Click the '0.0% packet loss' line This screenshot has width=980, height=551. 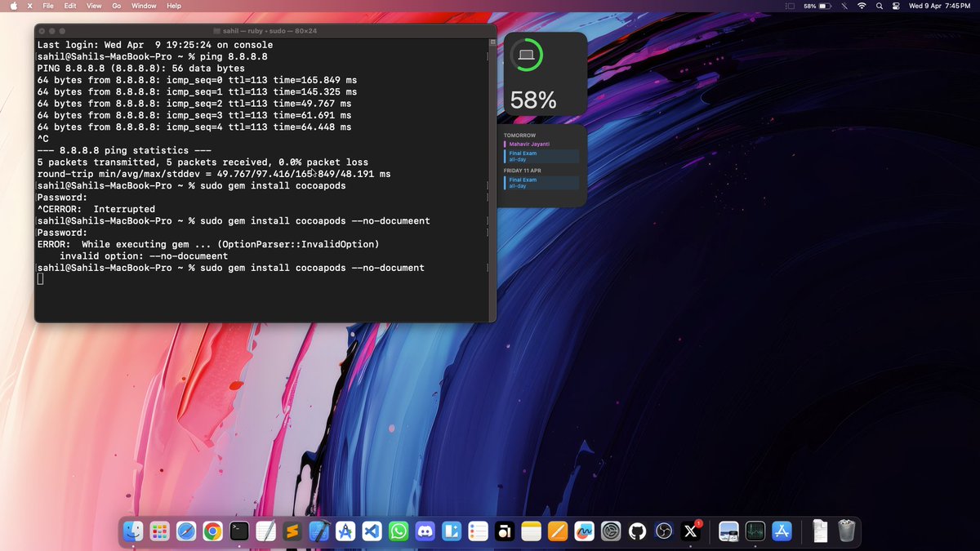coord(203,162)
